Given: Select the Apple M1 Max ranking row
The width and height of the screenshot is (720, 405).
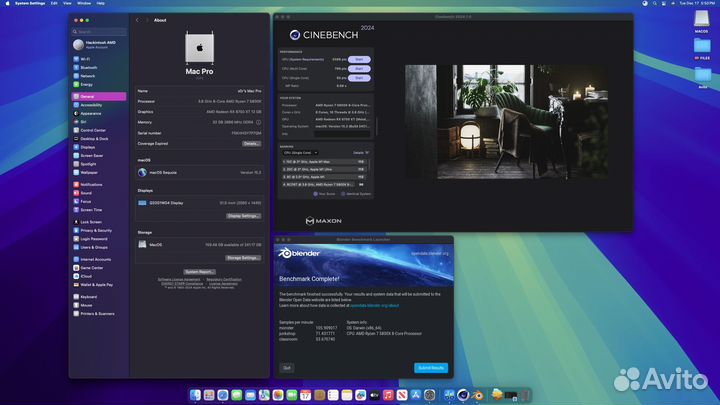Looking at the screenshot, I should click(x=324, y=162).
